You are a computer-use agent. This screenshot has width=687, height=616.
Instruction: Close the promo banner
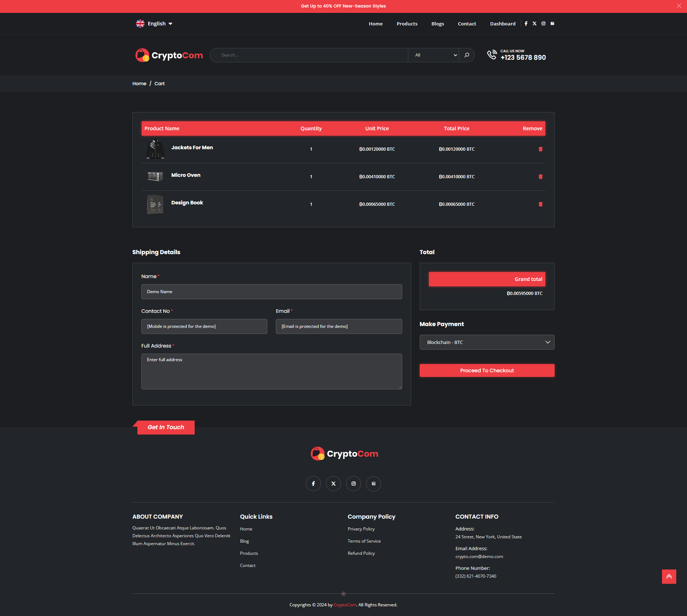[x=679, y=6]
